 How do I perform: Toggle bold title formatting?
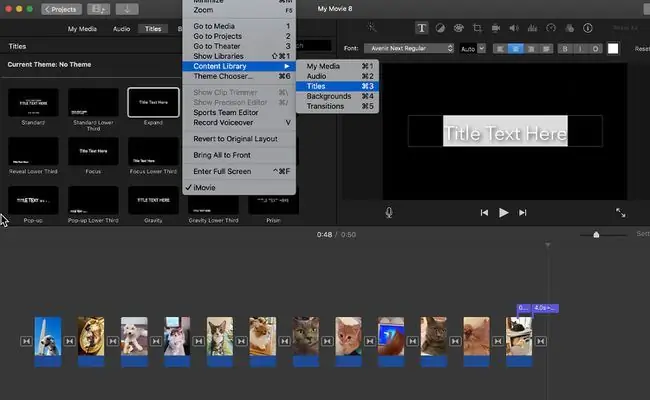point(565,49)
